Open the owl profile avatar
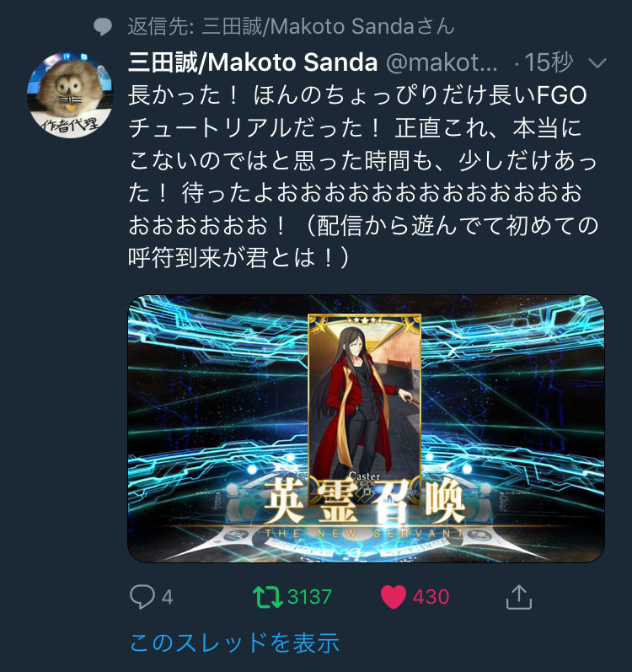This screenshot has height=672, width=632. pyautogui.click(x=70, y=94)
